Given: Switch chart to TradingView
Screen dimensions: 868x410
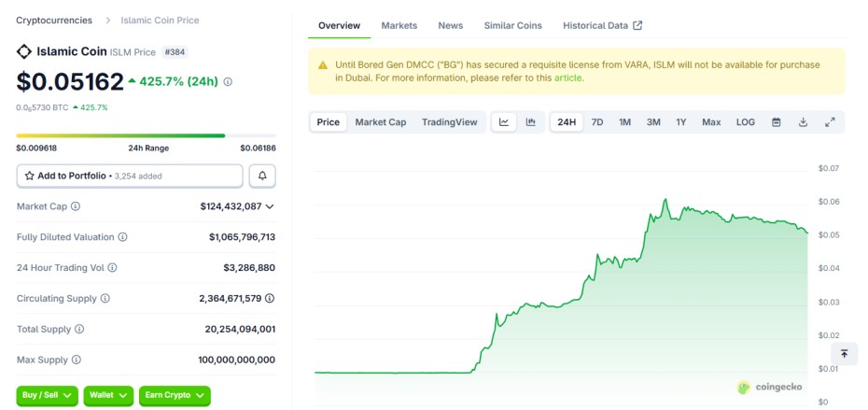Looking at the screenshot, I should click(450, 122).
